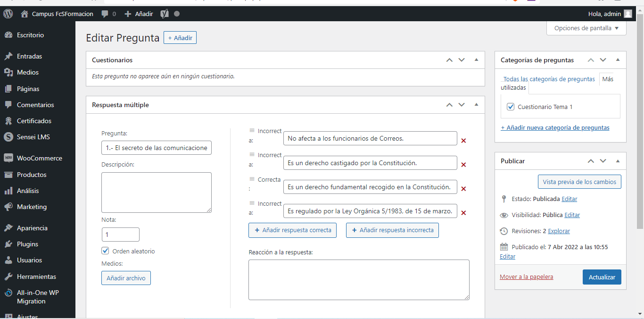Move Categorías de preguntas panel up

(591, 60)
